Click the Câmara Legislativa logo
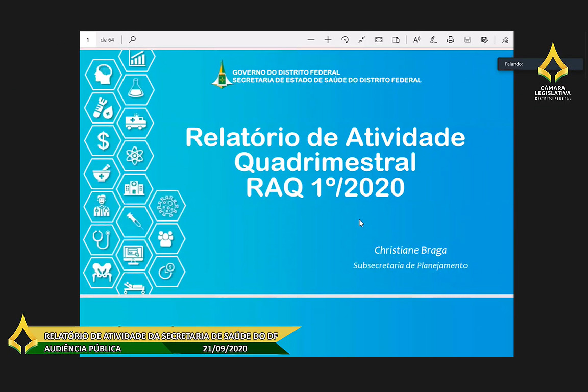 click(553, 71)
